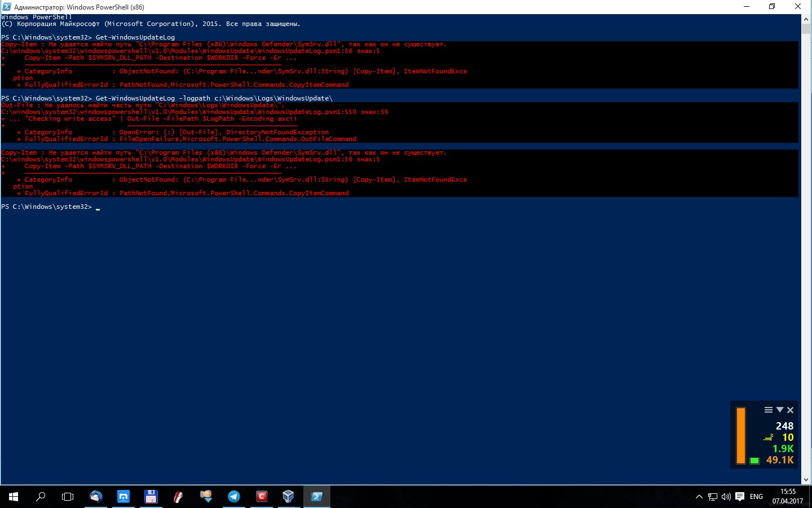
Task: Launch Maxthon browser from the taskbar
Action: (x=123, y=497)
